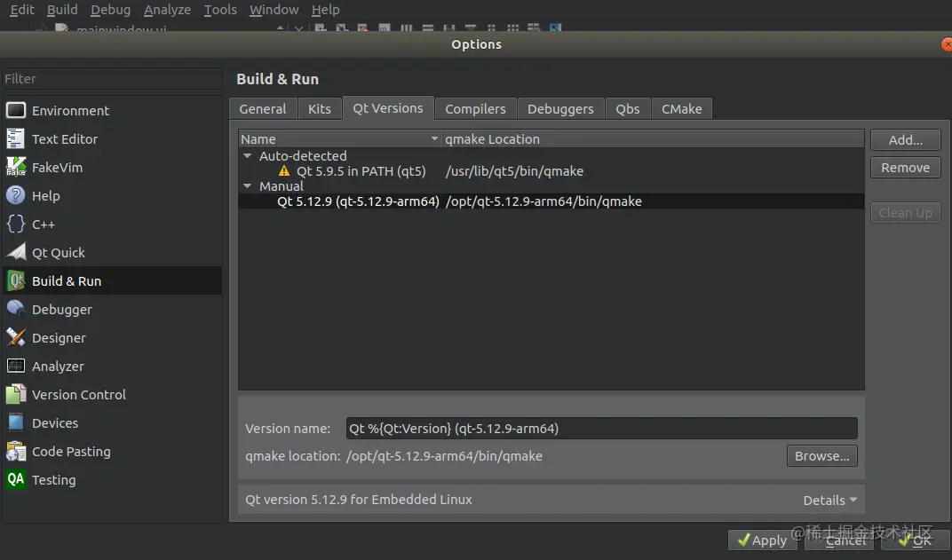Select the Text Editor category icon
The image size is (952, 560).
tap(15, 139)
